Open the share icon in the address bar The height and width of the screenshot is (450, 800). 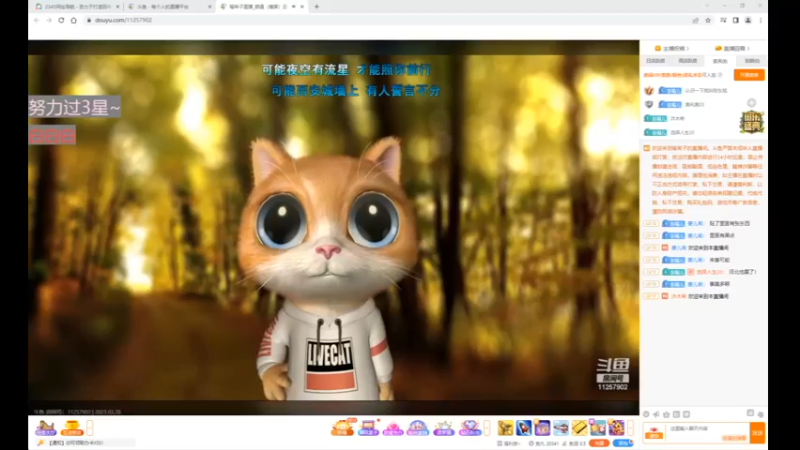695,20
